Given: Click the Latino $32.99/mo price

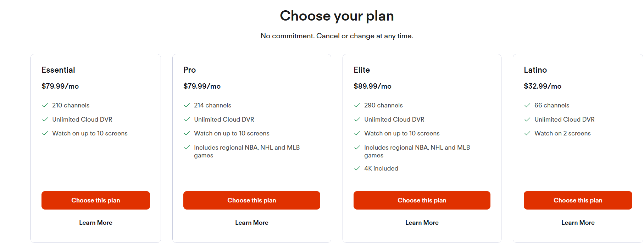Looking at the screenshot, I should [543, 86].
